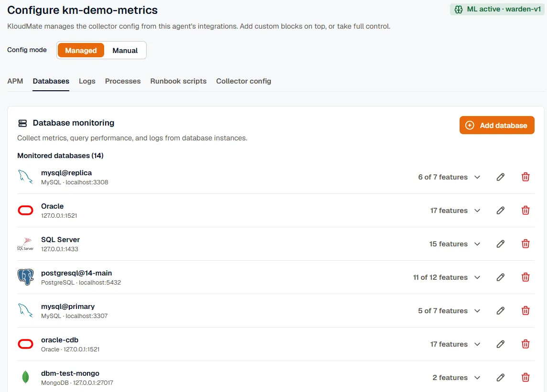Click the PostgreSQL elephant logo

pos(25,277)
